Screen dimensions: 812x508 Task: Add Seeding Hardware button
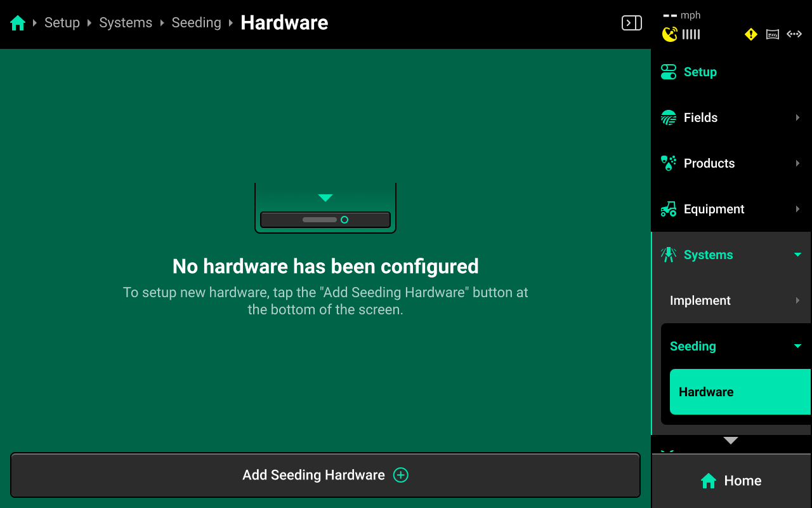point(325,475)
